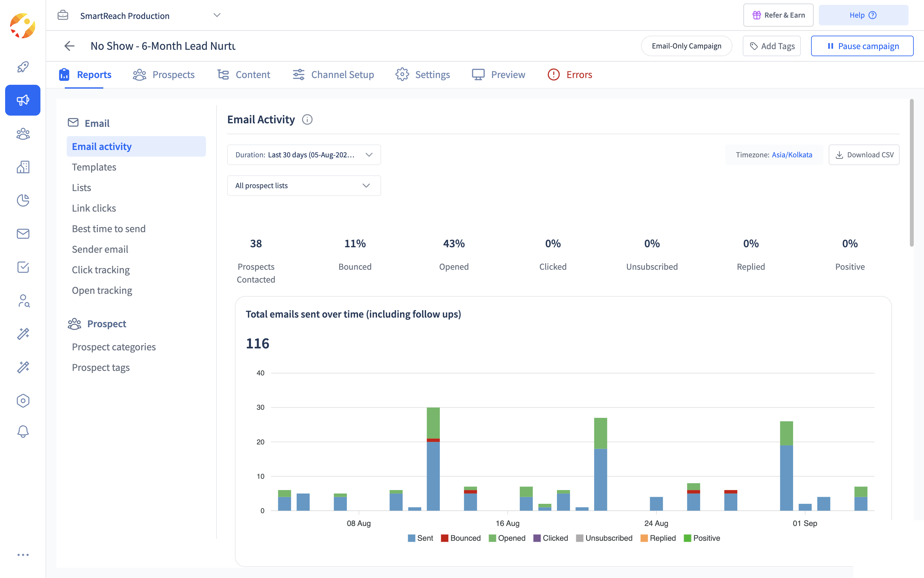The image size is (924, 578).
Task: Toggle the Sent series in chart legend
Action: [420, 538]
